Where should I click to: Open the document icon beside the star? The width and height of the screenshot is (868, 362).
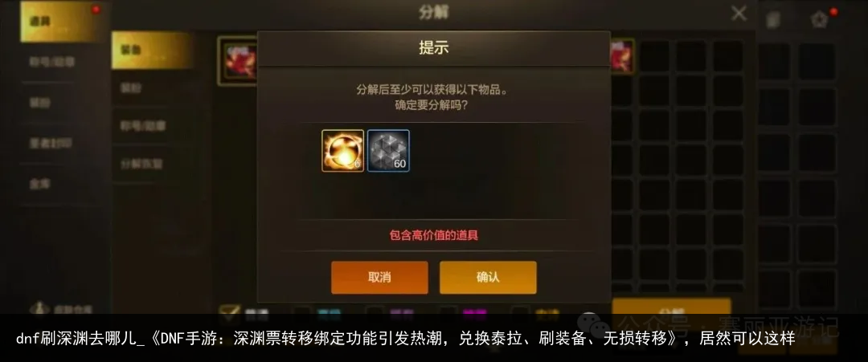pyautogui.click(x=773, y=20)
